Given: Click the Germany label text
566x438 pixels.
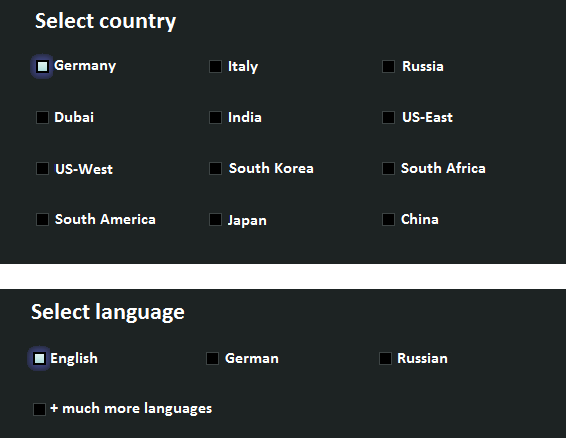Looking at the screenshot, I should coord(85,66).
